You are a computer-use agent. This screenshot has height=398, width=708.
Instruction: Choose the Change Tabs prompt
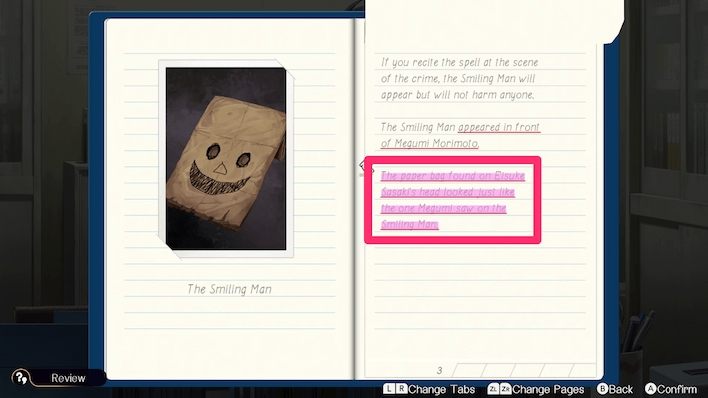coord(429,389)
